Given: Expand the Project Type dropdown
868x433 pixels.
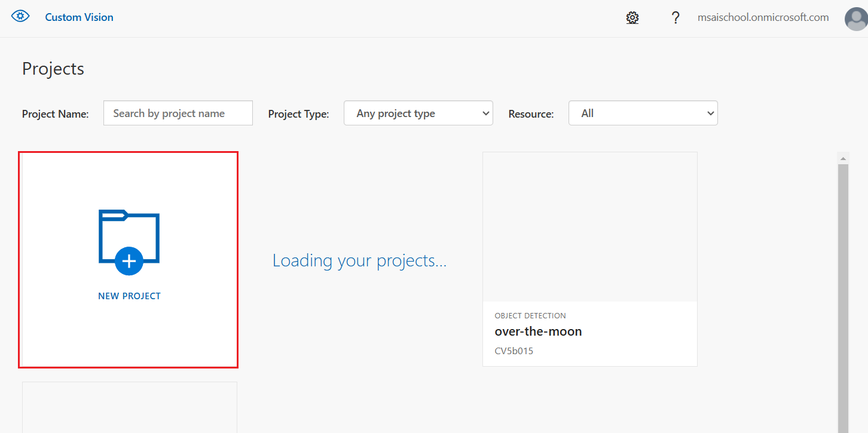Looking at the screenshot, I should click(x=418, y=113).
